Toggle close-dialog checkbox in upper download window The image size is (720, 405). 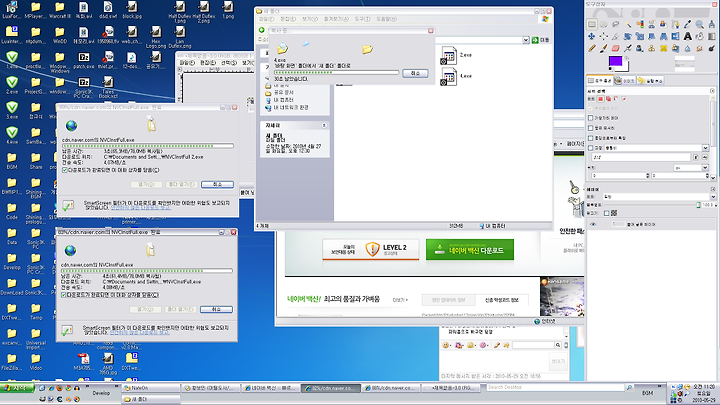(65, 170)
